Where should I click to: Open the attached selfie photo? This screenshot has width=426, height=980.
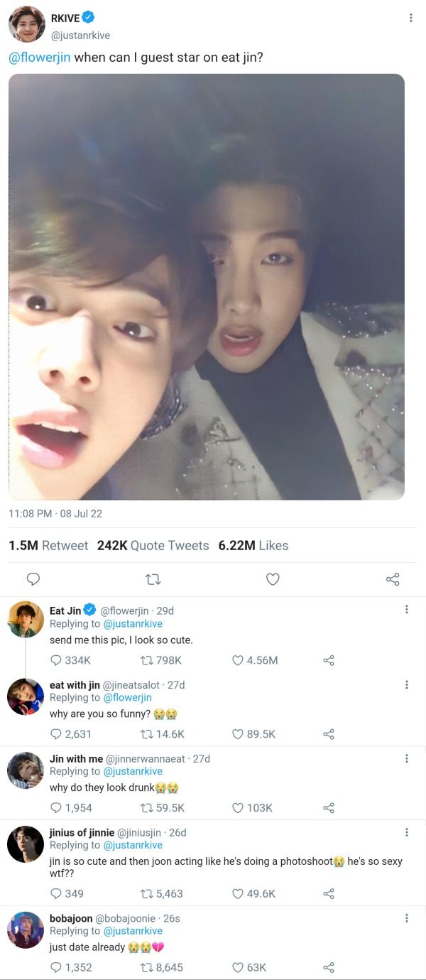coord(207,286)
